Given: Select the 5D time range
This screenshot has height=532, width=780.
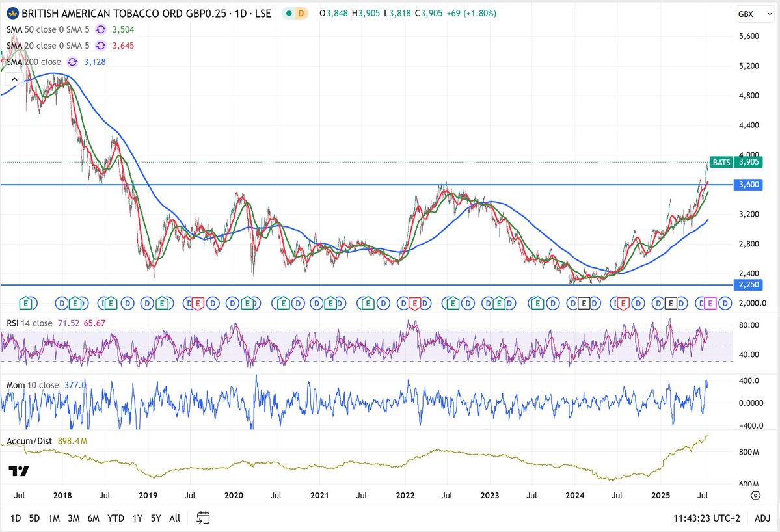Looking at the screenshot, I should click(34, 518).
